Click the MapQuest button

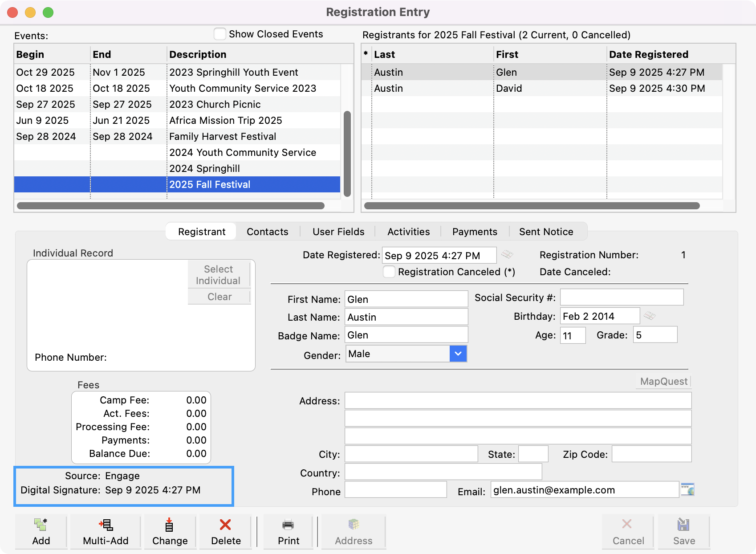(x=663, y=381)
